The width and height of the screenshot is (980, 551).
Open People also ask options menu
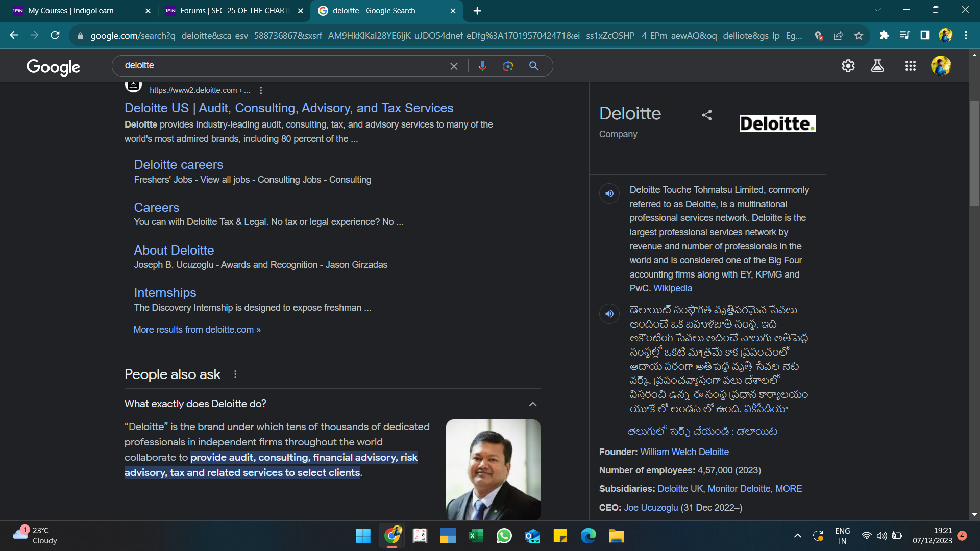[235, 374]
